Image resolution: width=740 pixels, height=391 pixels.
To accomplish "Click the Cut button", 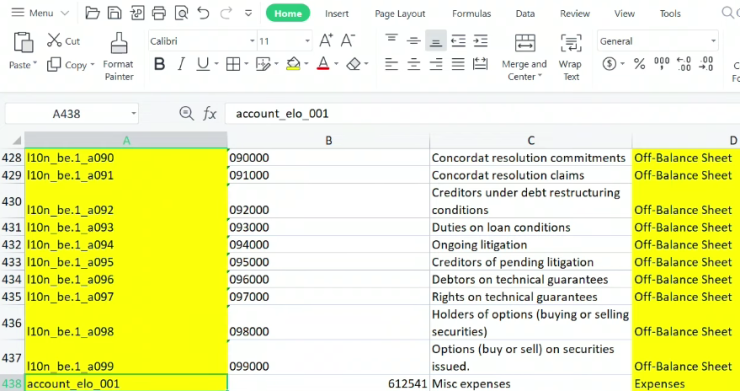I will (63, 41).
